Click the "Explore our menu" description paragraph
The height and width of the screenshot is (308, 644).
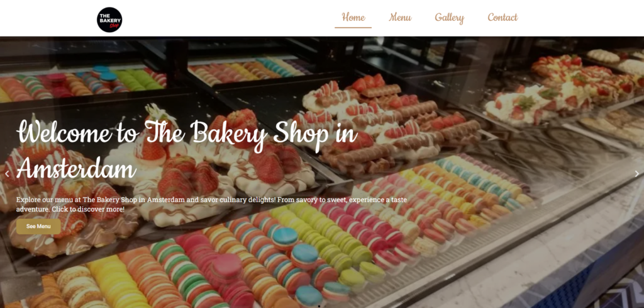tap(211, 204)
